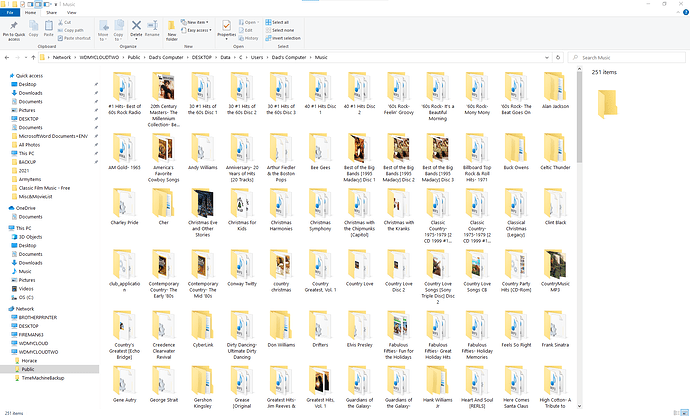Image resolution: width=690 pixels, height=416 pixels.
Task: Click Pin to Quick access icon
Action: click(14, 30)
